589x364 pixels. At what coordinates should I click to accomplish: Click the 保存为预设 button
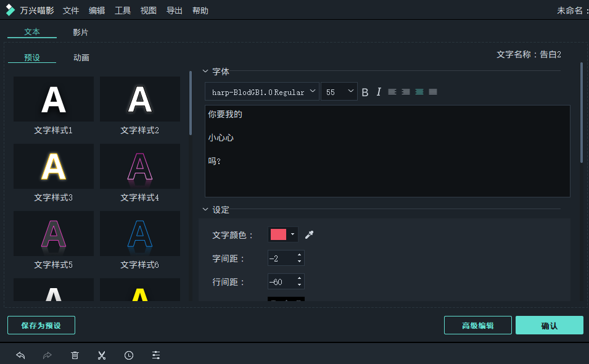click(x=41, y=325)
